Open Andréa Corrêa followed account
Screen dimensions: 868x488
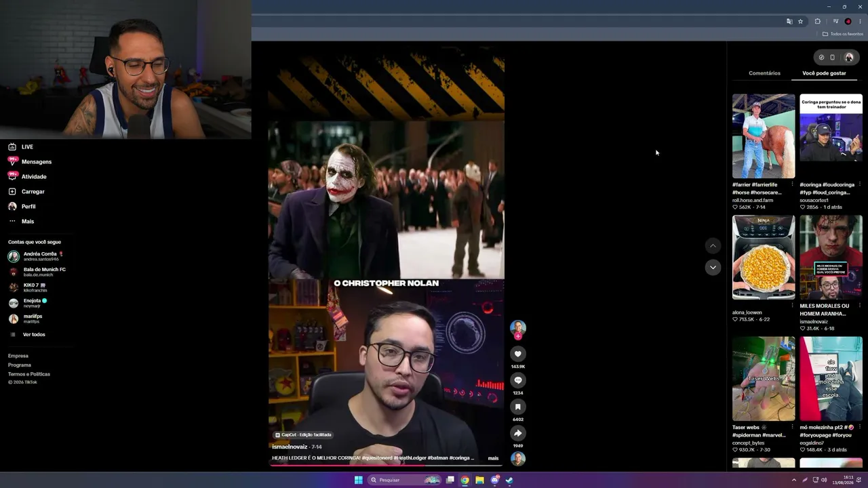pos(37,256)
